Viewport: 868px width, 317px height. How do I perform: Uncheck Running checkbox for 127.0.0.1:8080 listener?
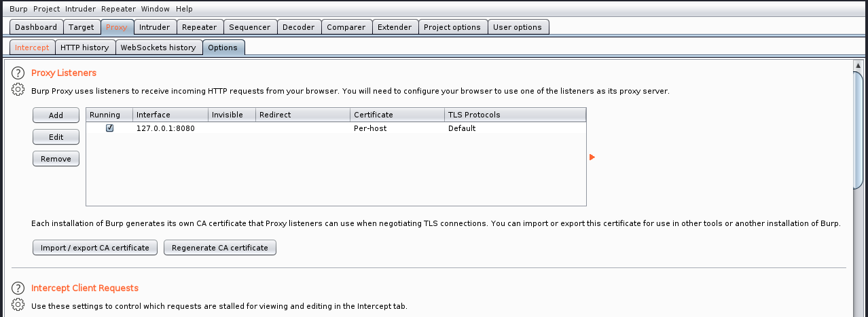109,128
